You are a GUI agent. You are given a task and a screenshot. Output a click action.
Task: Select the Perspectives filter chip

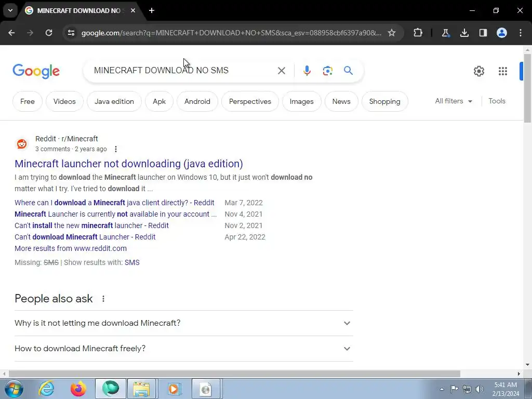coord(250,101)
